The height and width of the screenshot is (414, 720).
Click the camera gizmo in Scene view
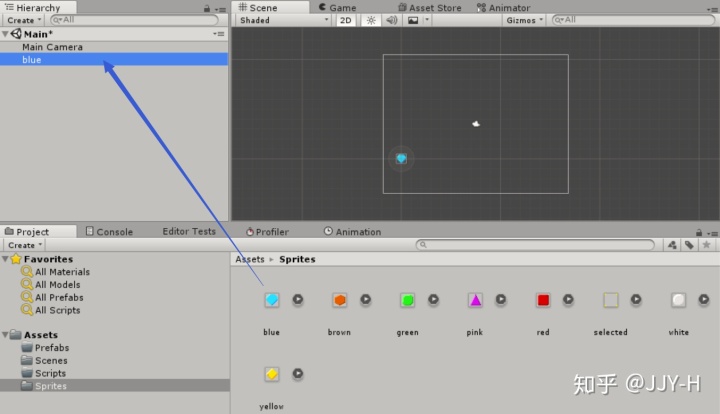pos(476,123)
